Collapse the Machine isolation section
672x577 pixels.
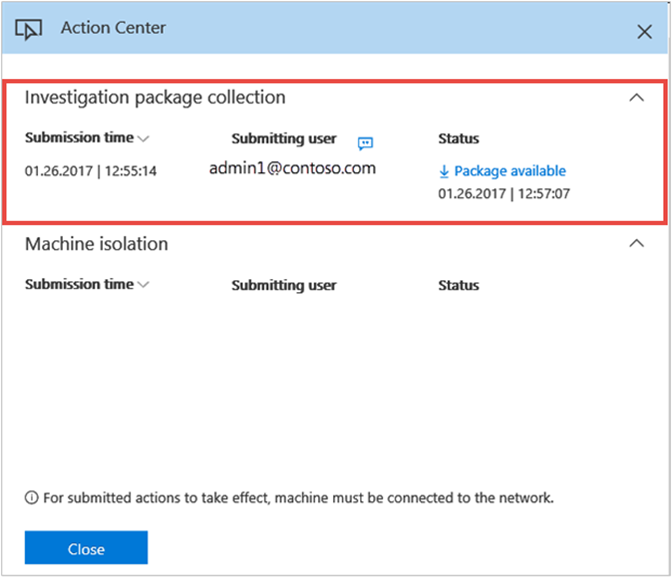[x=636, y=243]
